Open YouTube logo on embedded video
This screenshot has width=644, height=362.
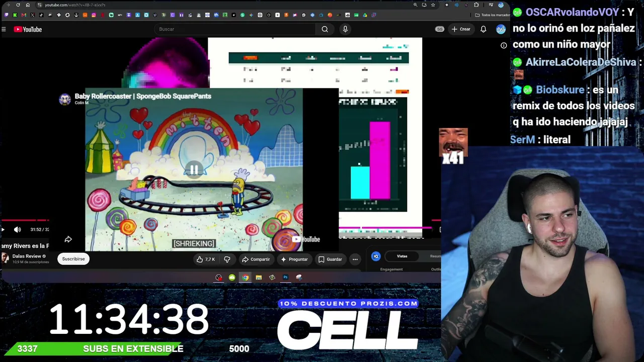tap(305, 239)
